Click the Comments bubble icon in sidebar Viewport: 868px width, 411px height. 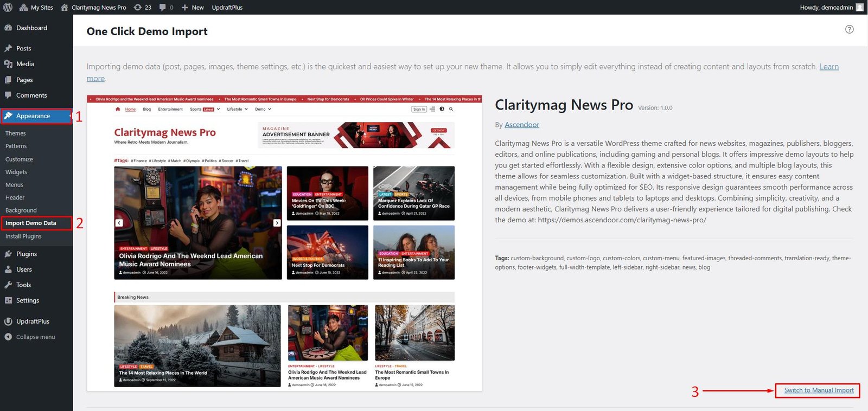(x=8, y=95)
